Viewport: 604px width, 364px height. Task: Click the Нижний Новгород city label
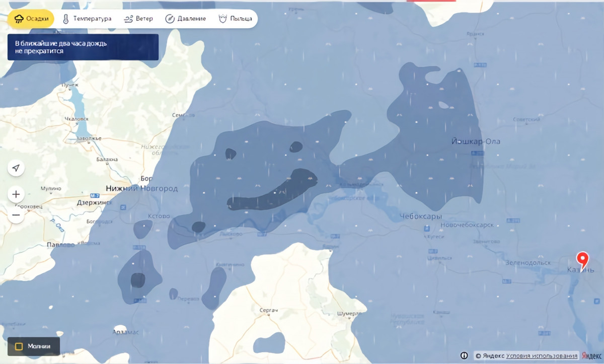coord(141,188)
